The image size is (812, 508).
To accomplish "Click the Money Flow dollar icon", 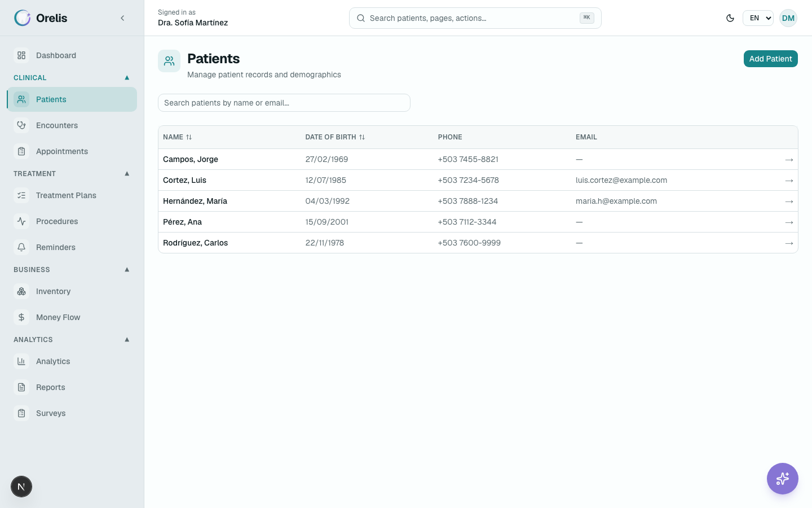I will point(21,317).
